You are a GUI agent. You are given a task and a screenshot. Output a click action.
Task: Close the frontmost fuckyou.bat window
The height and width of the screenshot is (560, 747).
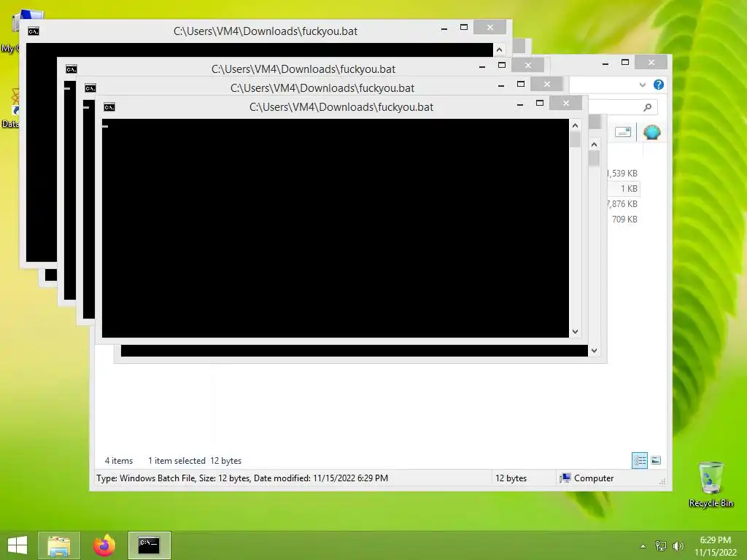pos(565,104)
